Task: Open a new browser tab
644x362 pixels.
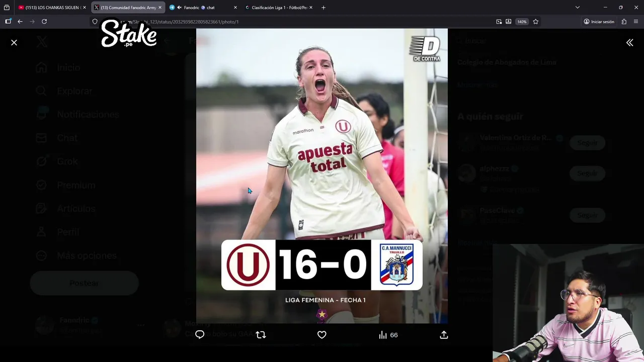Action: pos(324,8)
